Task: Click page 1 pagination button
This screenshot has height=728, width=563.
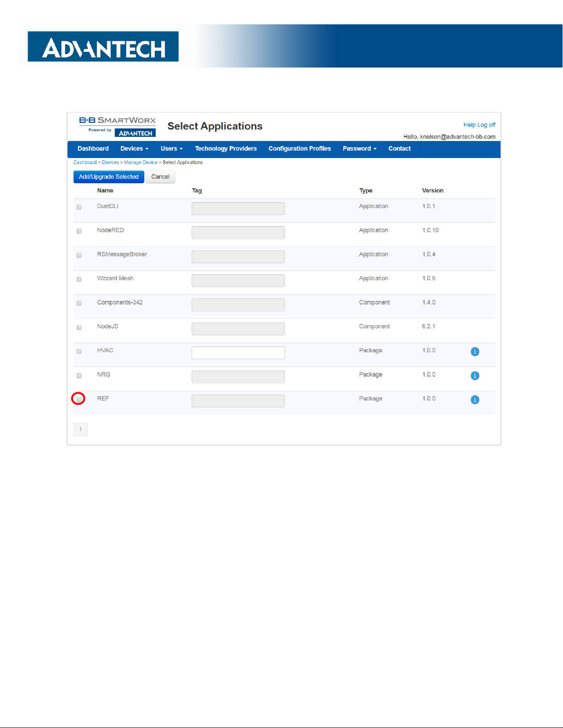Action: click(80, 429)
